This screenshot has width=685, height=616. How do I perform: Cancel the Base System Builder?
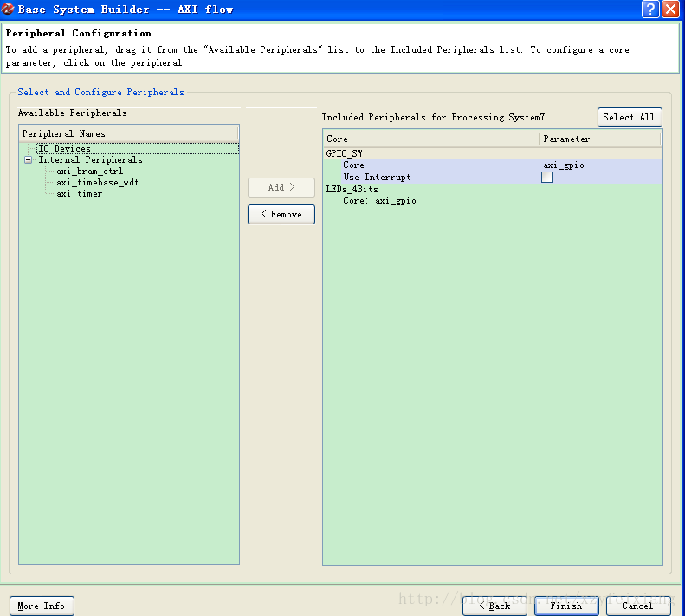(x=638, y=606)
